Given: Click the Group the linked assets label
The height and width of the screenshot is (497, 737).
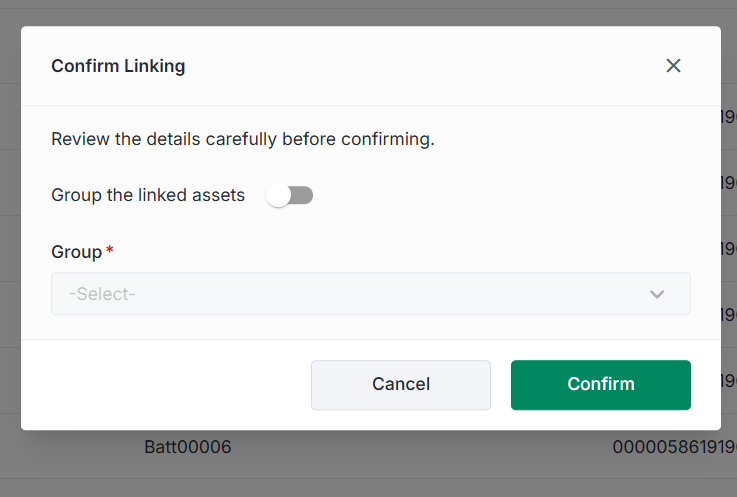Looking at the screenshot, I should 148,195.
